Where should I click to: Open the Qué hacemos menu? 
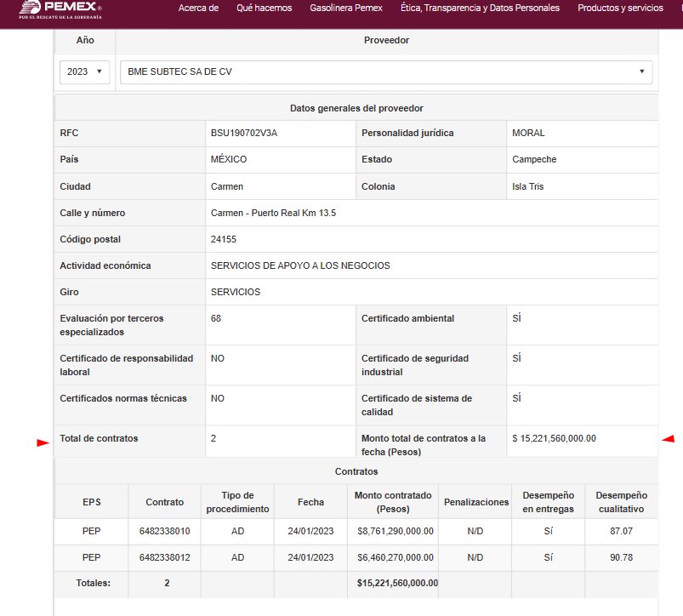point(264,8)
